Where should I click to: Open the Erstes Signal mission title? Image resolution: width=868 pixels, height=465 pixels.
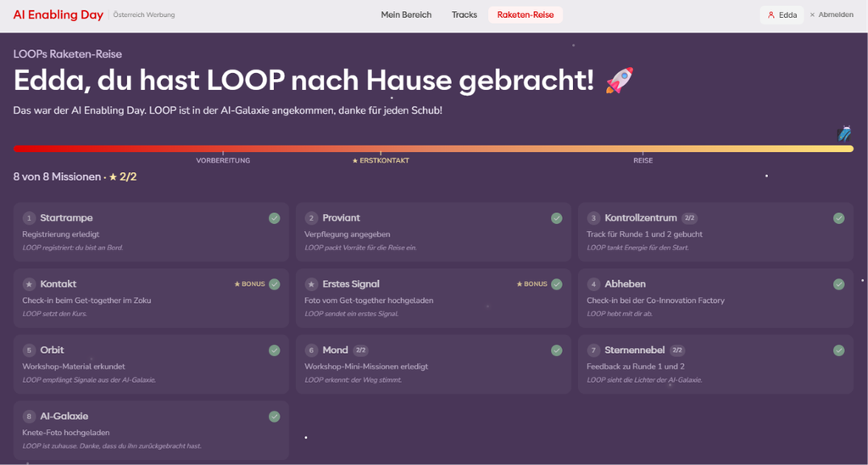pyautogui.click(x=351, y=284)
